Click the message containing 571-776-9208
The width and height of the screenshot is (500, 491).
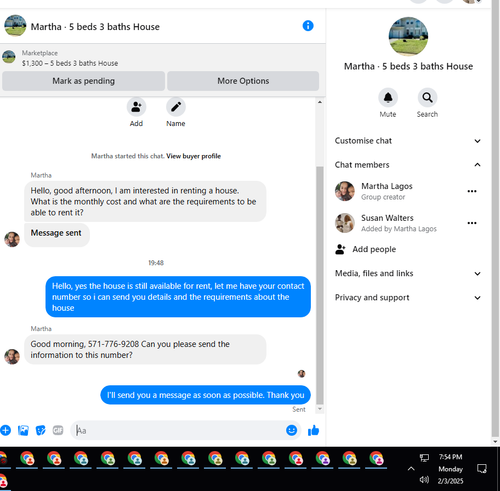coord(145,349)
